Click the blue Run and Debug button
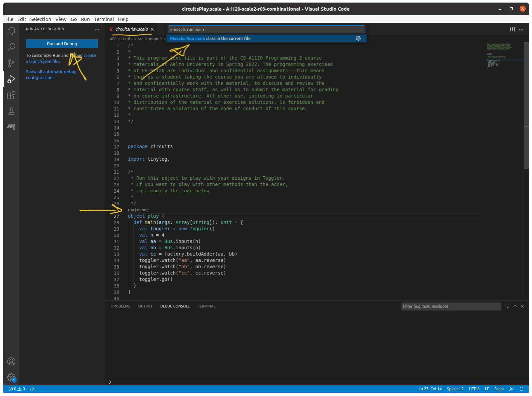 pos(62,44)
